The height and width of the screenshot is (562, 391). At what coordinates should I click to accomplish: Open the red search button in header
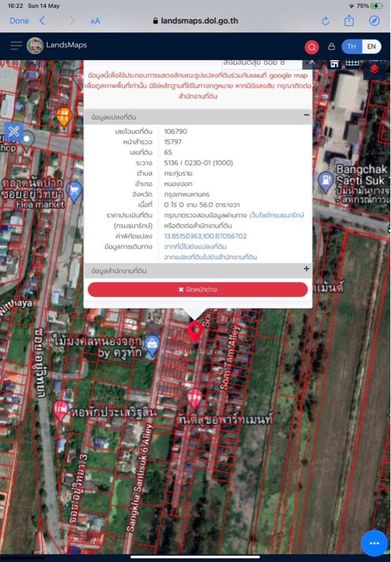tap(311, 47)
